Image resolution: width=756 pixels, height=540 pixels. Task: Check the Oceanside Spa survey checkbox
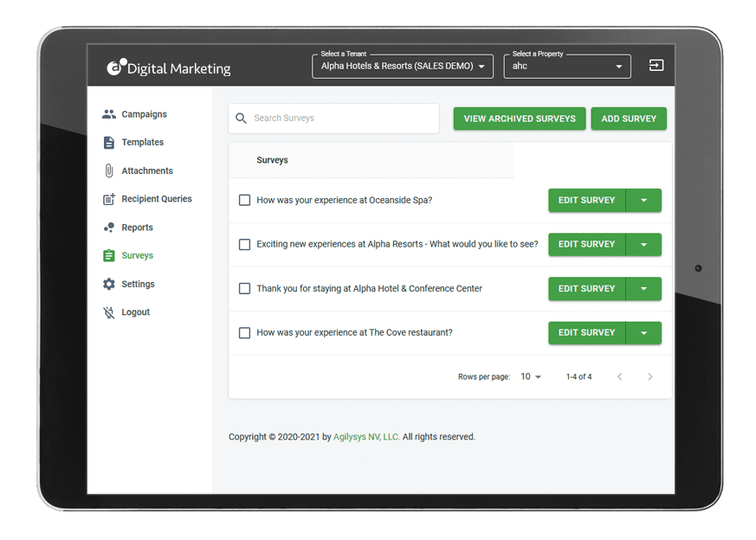pos(244,200)
